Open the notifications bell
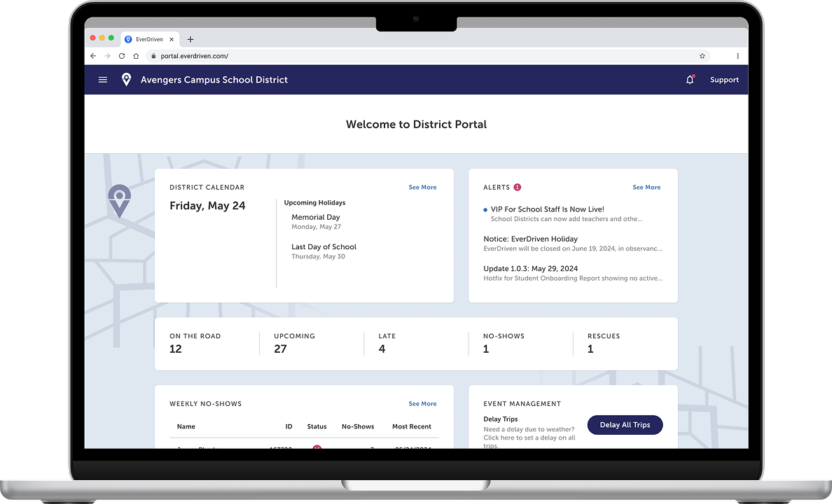Image resolution: width=832 pixels, height=504 pixels. pyautogui.click(x=690, y=80)
